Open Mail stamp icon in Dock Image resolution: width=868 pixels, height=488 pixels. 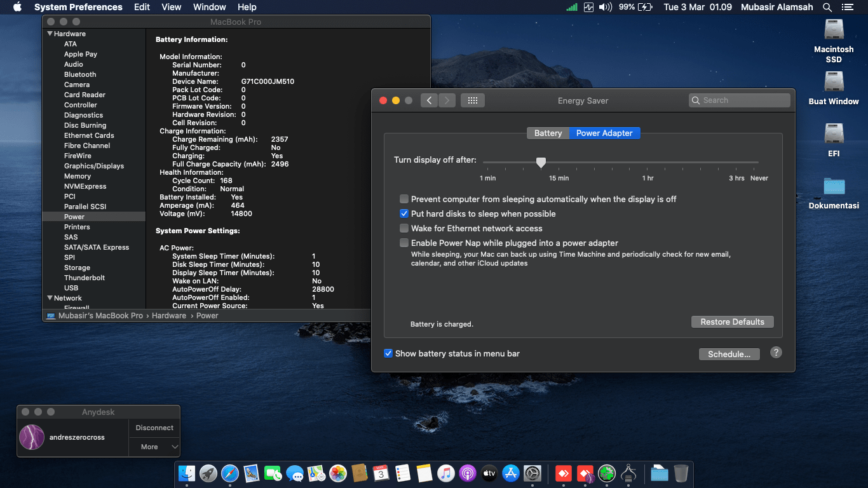click(x=252, y=473)
